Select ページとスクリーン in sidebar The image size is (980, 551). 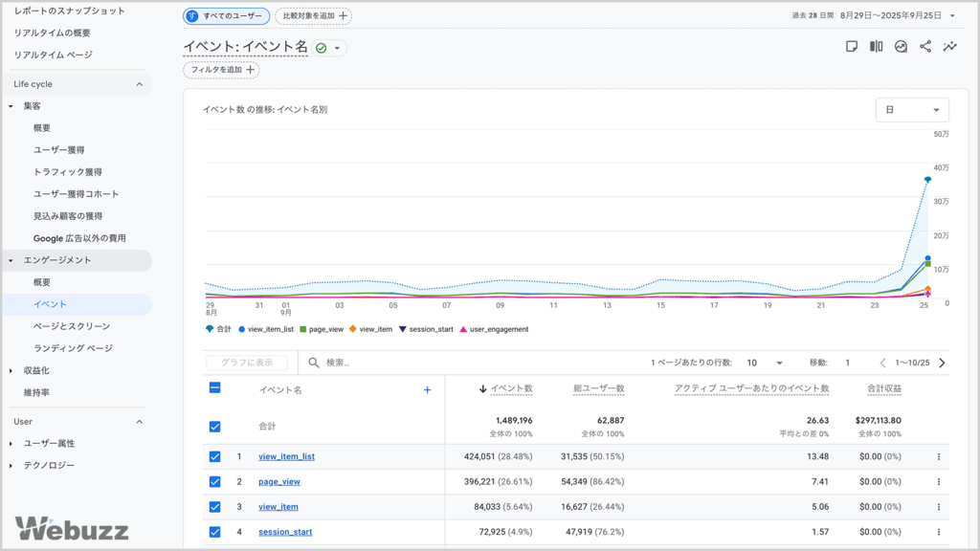pyautogui.click(x=72, y=326)
